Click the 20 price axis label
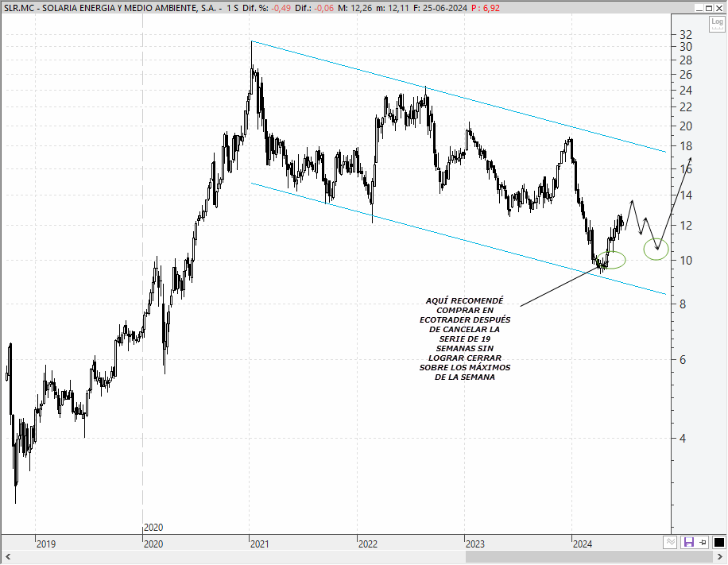The image size is (728, 565). [686, 126]
